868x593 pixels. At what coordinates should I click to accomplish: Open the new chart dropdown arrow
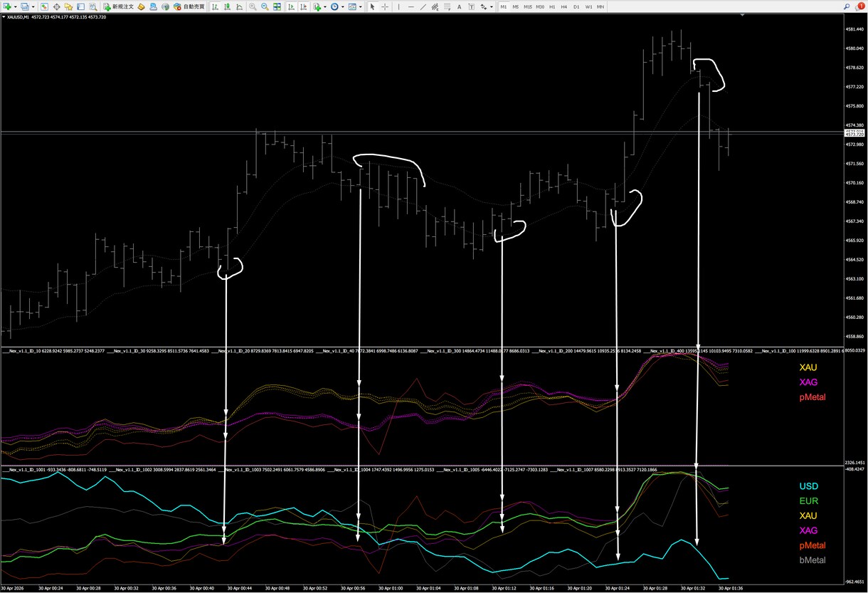(x=15, y=6)
